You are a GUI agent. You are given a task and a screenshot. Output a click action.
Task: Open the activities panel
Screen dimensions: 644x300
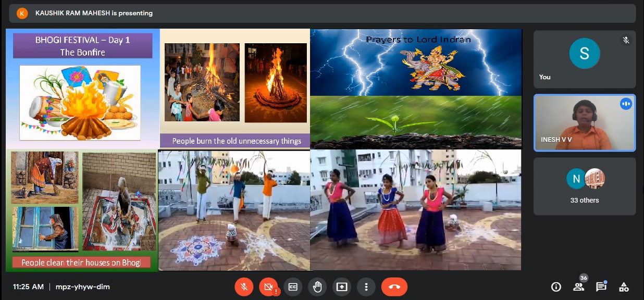point(624,287)
